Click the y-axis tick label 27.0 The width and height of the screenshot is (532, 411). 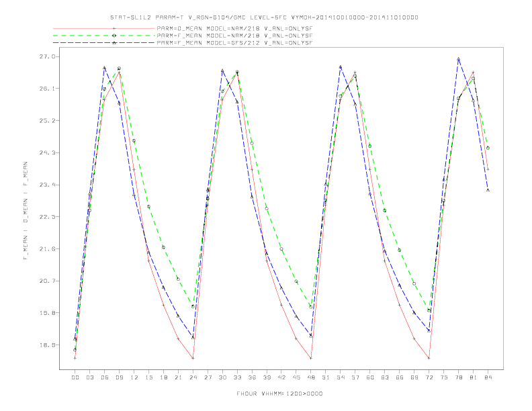point(48,56)
